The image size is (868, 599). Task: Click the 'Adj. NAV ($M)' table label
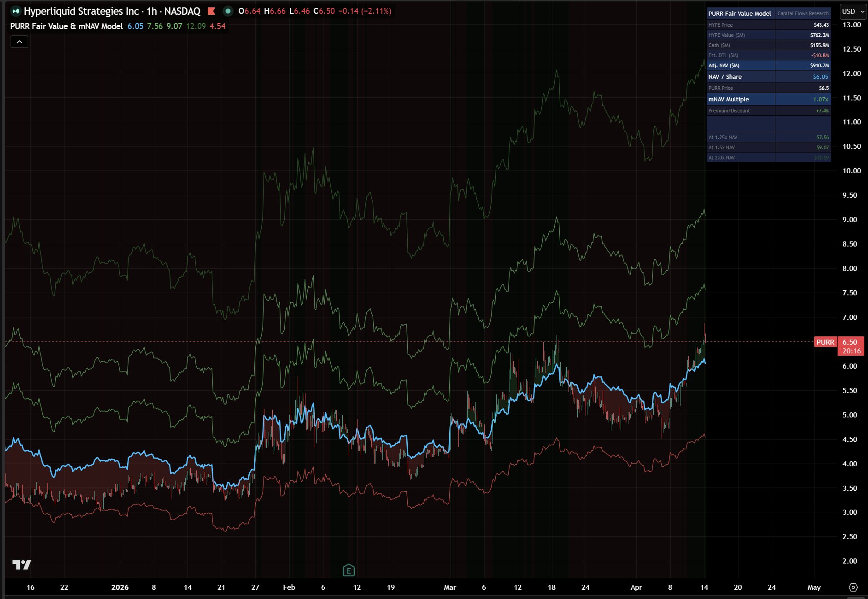724,65
